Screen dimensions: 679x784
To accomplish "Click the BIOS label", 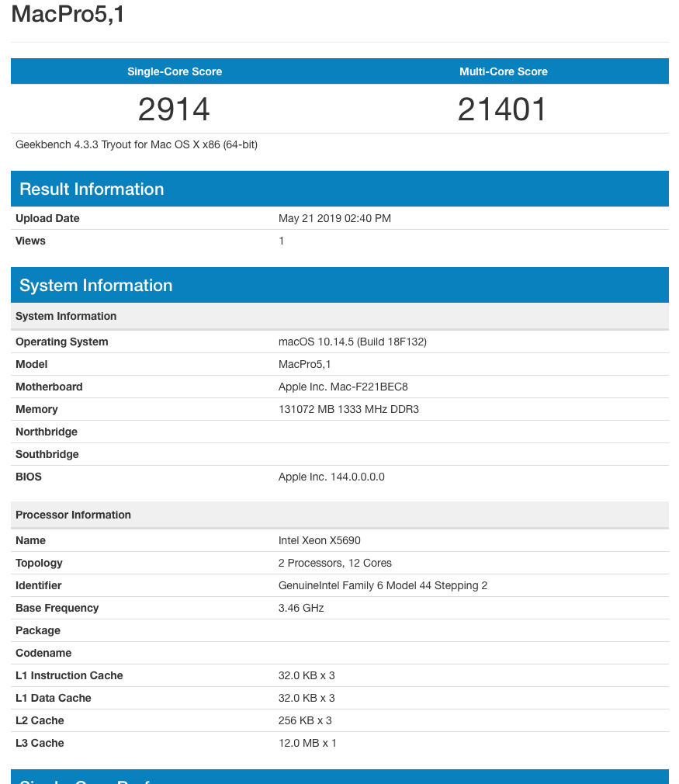I will pos(29,477).
